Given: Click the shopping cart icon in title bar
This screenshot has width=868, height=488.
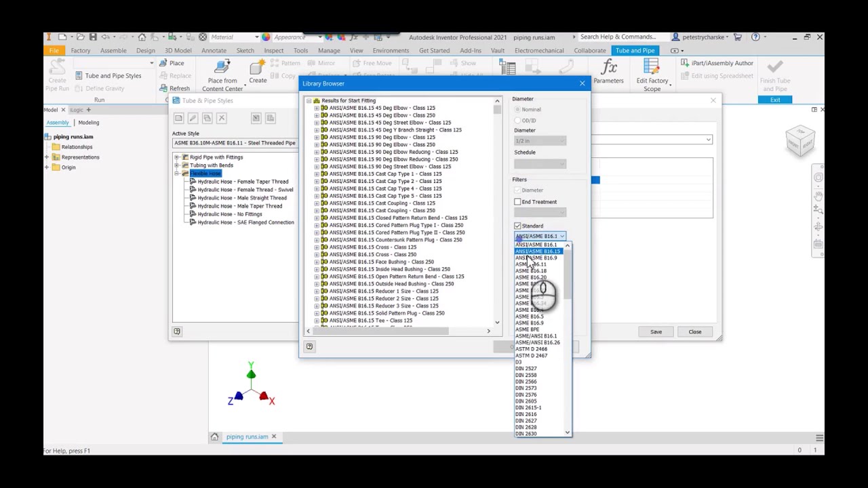Looking at the screenshot, I should click(738, 37).
